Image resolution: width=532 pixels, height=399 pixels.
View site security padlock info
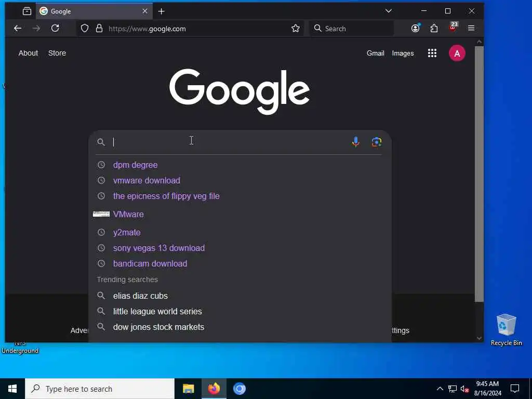pyautogui.click(x=99, y=29)
